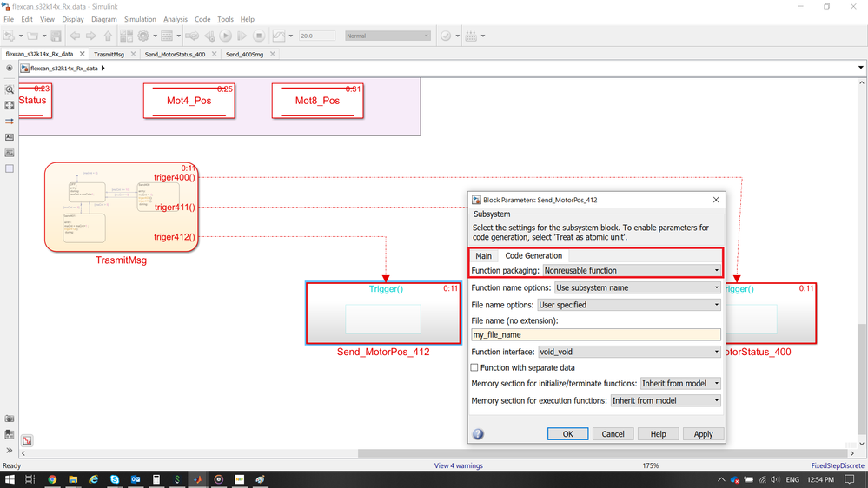Click Apply in Block Parameters dialog

[x=703, y=434]
